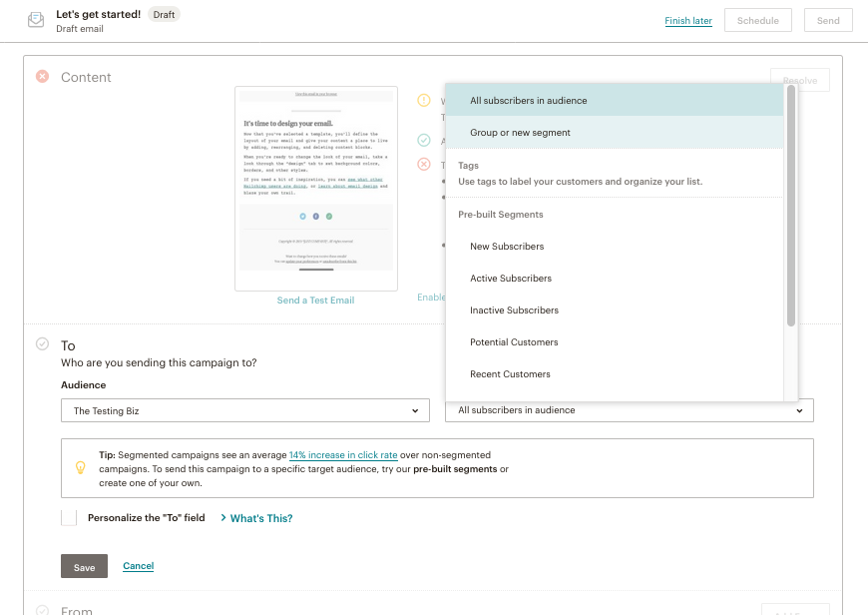Click the Schedule button
The height and width of the screenshot is (615, 868).
pyautogui.click(x=758, y=21)
